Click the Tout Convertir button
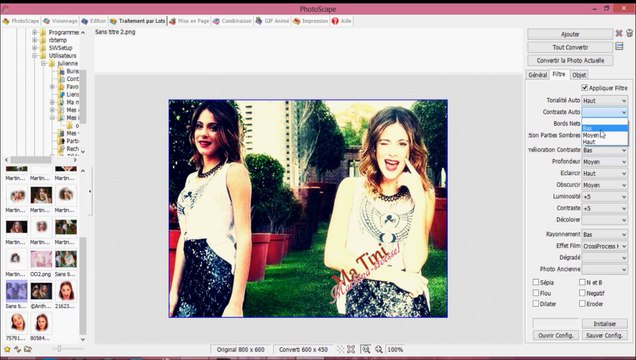The width and height of the screenshot is (636, 360). click(x=570, y=47)
